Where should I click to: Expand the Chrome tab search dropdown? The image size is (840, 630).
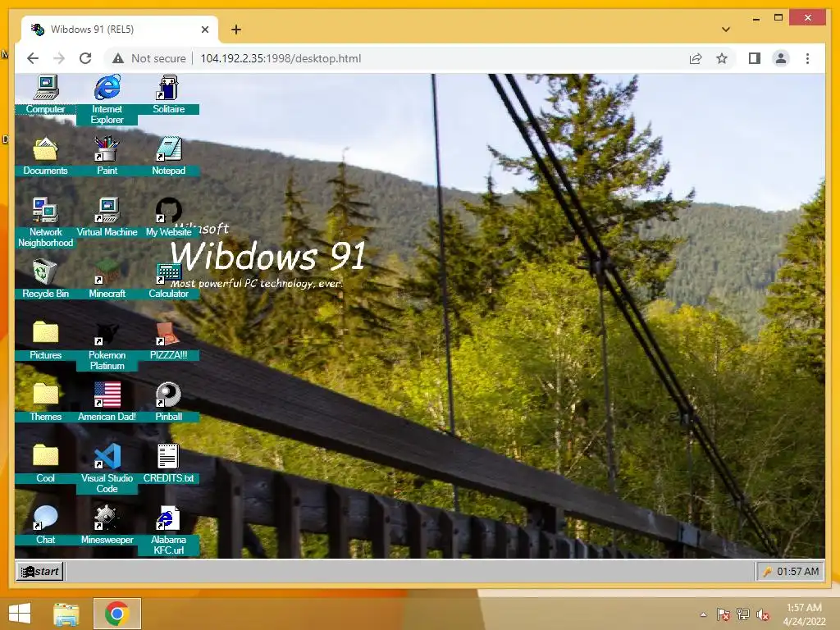pyautogui.click(x=726, y=30)
